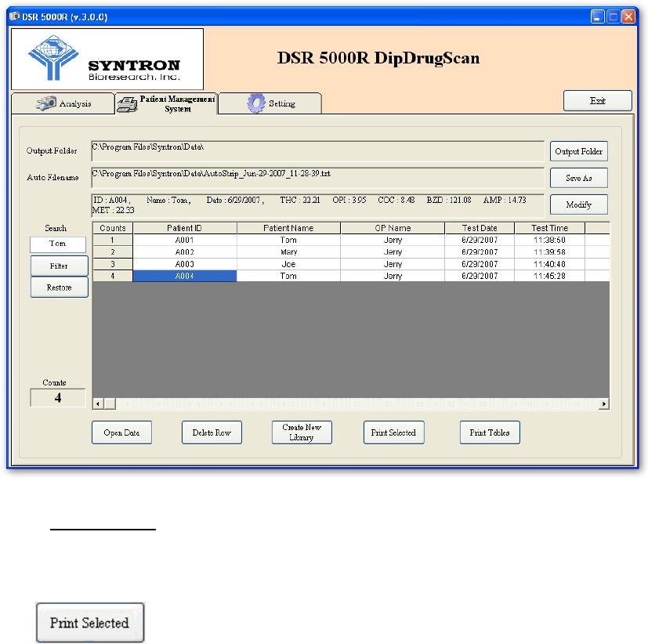The image size is (648, 644).
Task: Click the Delete Row button
Action: pyautogui.click(x=212, y=432)
